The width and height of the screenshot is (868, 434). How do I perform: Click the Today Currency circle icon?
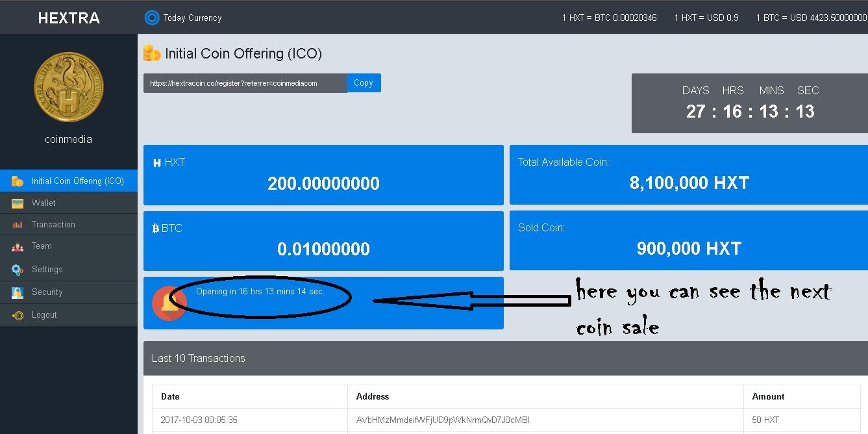(x=152, y=18)
